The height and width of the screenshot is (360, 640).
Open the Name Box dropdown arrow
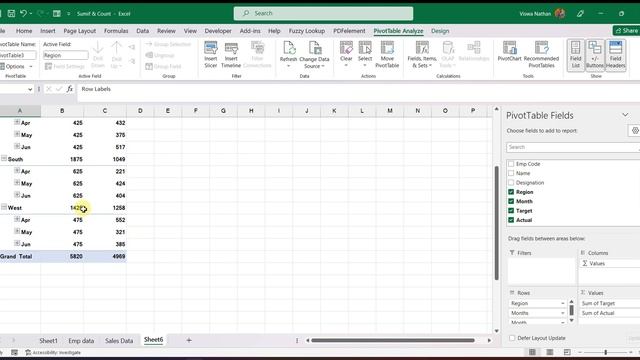[30, 89]
